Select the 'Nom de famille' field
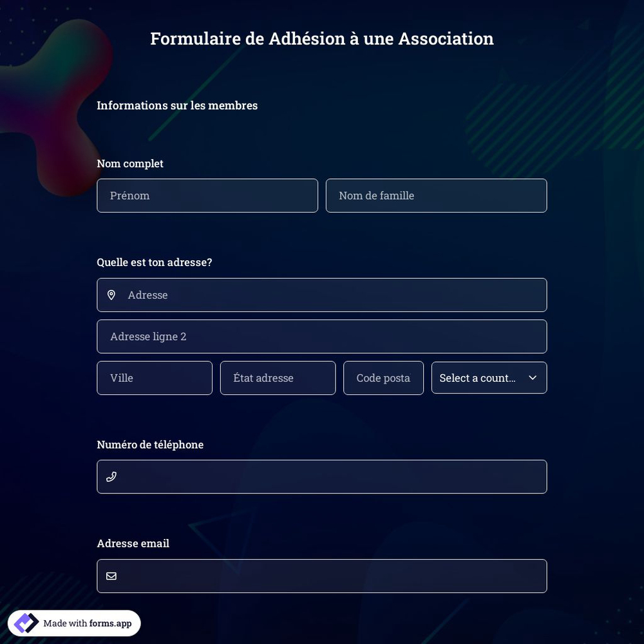 tap(436, 195)
